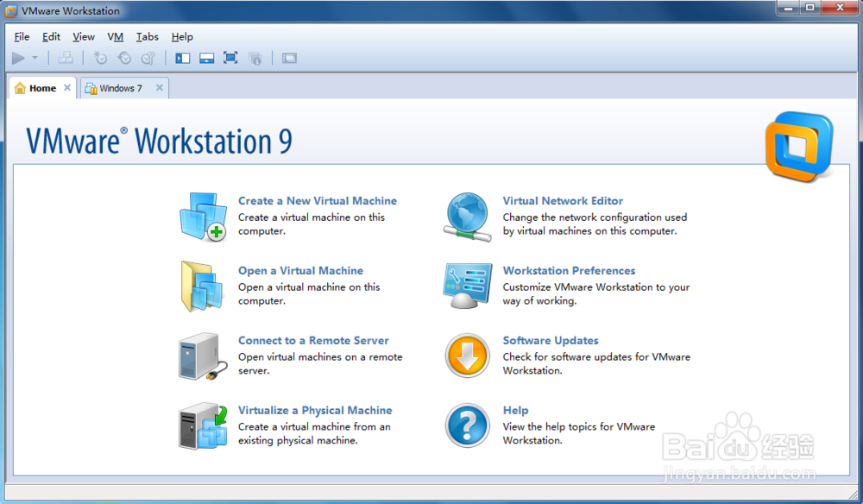
Task: Click the Show/Hide Library sidebar icon
Action: (183, 58)
